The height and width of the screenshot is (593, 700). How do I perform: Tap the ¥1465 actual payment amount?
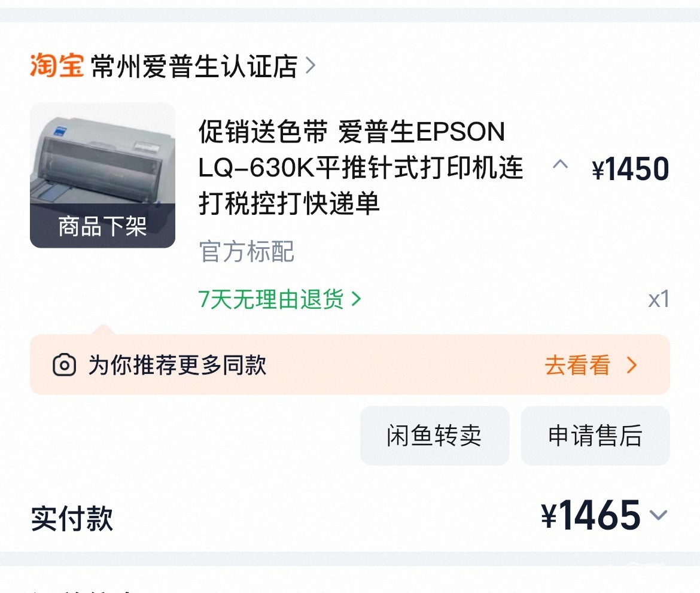pos(591,516)
